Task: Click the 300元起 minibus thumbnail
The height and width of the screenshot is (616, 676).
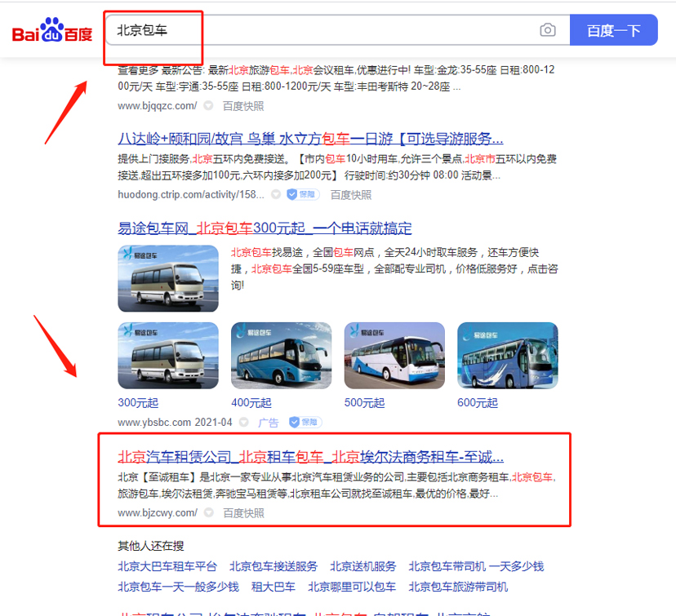Action: pos(168,356)
